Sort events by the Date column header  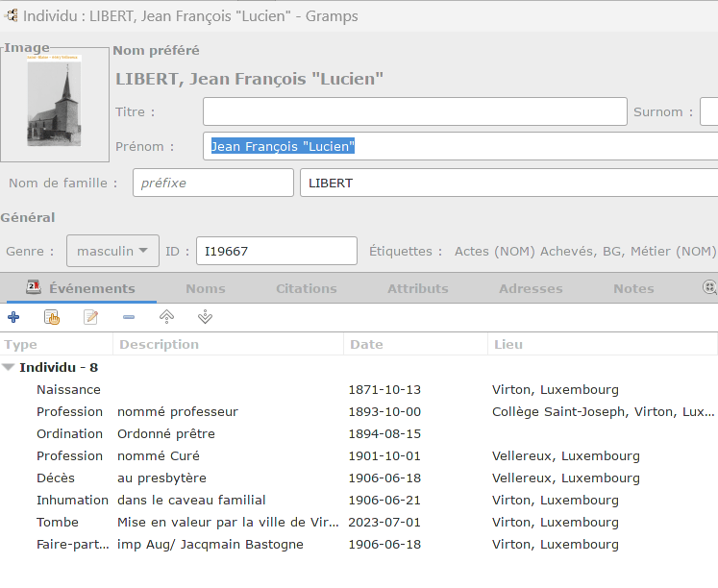366,344
